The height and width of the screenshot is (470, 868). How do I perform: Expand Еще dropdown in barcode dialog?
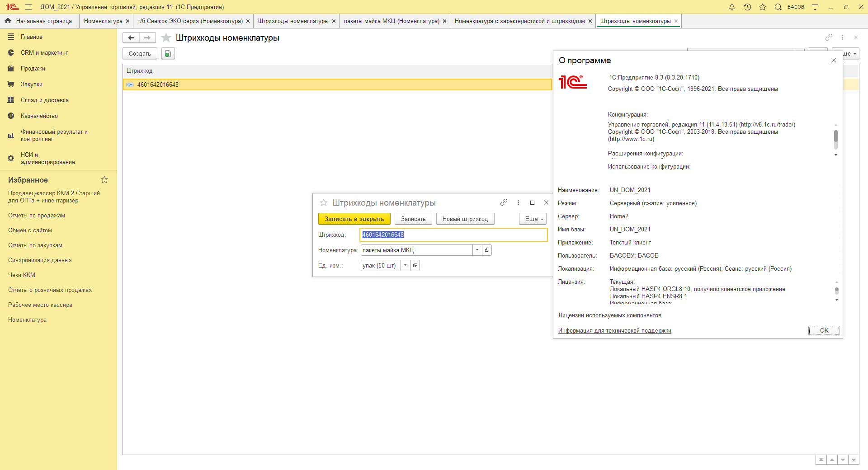pos(533,219)
